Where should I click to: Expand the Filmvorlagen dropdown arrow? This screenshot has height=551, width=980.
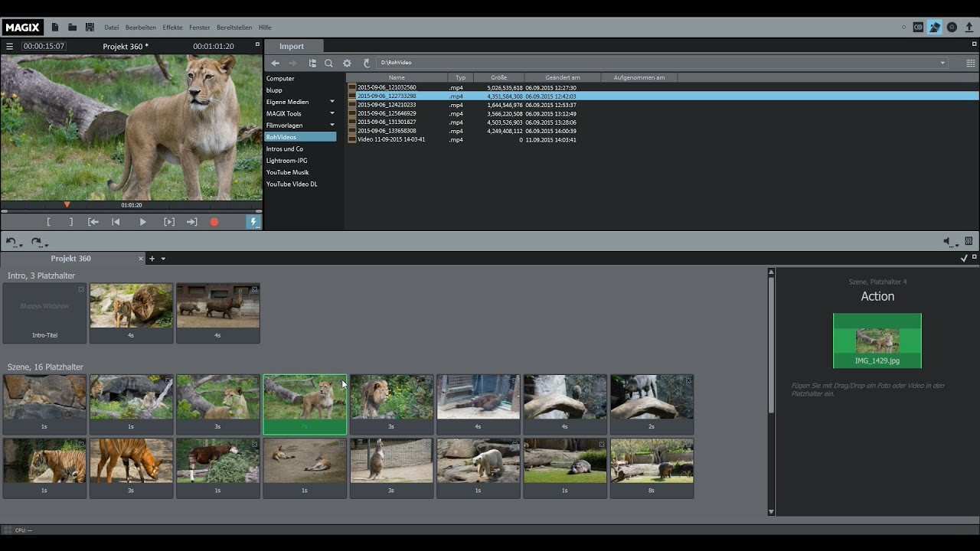[332, 126]
